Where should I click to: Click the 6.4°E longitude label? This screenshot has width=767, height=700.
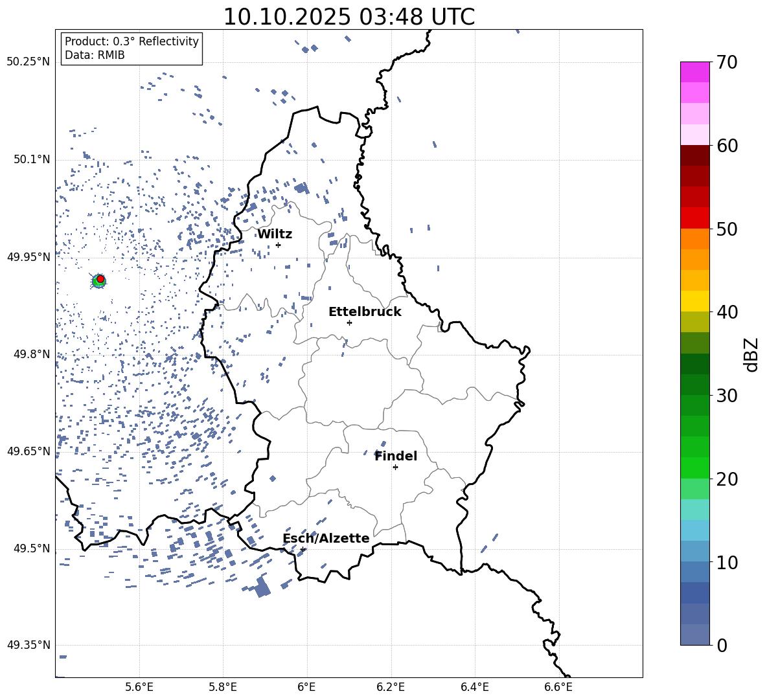[x=474, y=687]
